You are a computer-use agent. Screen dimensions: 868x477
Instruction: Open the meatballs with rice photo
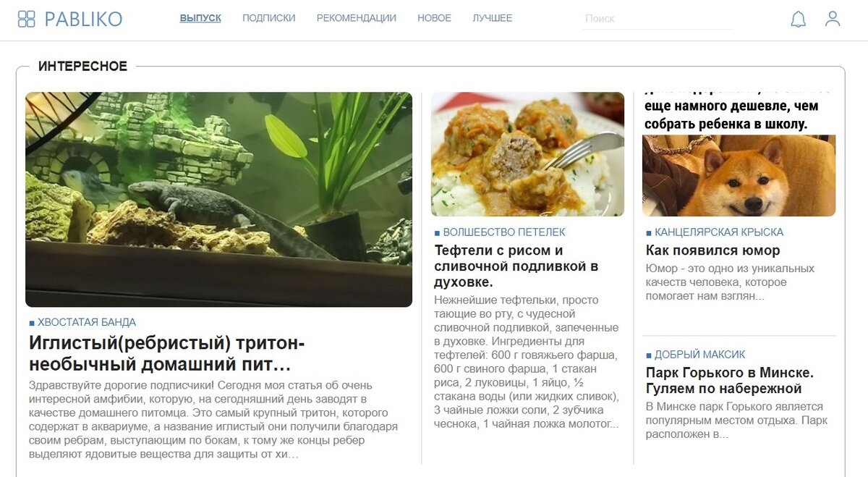tap(527, 154)
